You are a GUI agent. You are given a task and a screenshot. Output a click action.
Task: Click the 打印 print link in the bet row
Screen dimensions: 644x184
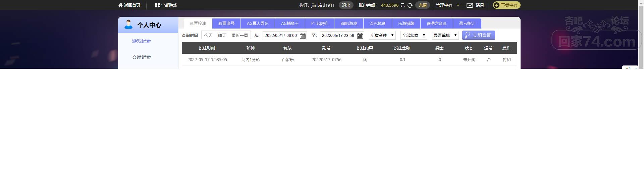pyautogui.click(x=506, y=60)
